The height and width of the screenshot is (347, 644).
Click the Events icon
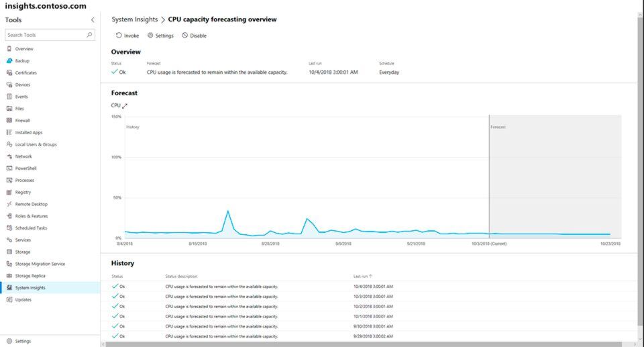point(9,96)
